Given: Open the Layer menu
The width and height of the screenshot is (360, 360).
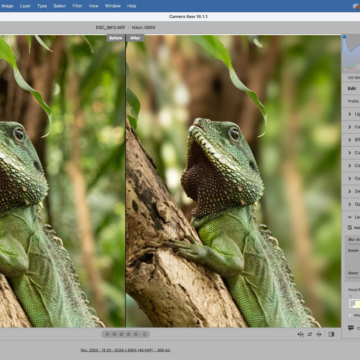Looking at the screenshot, I should 25,6.
